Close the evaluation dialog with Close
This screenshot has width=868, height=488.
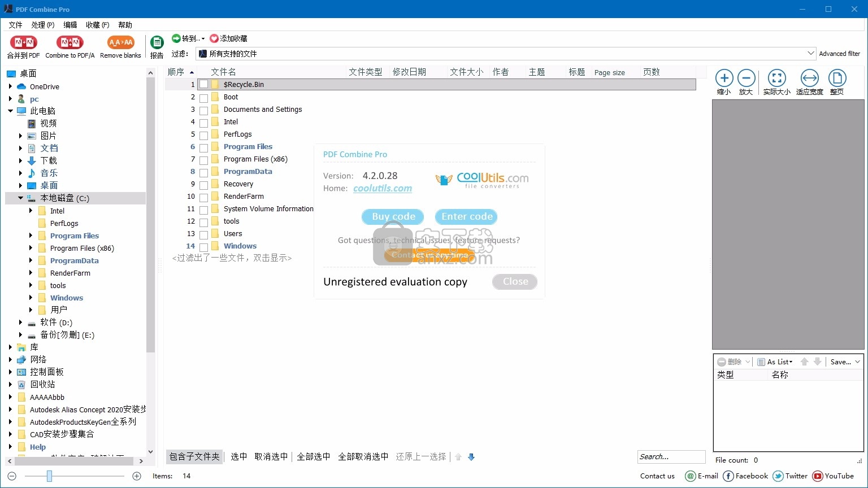515,281
